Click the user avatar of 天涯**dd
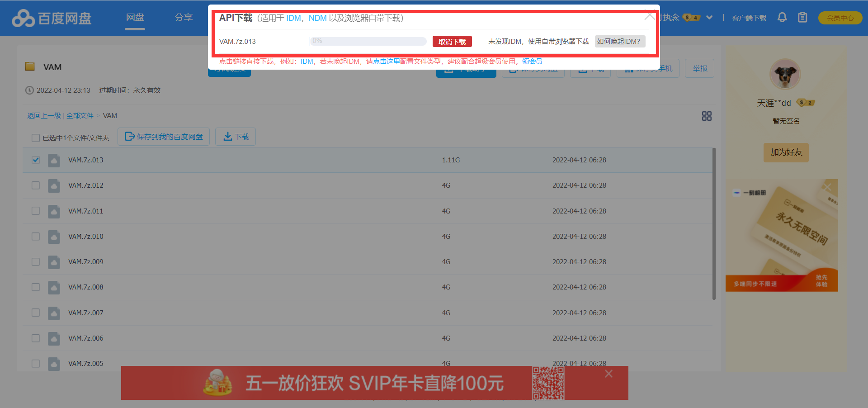The image size is (868, 408). point(785,74)
